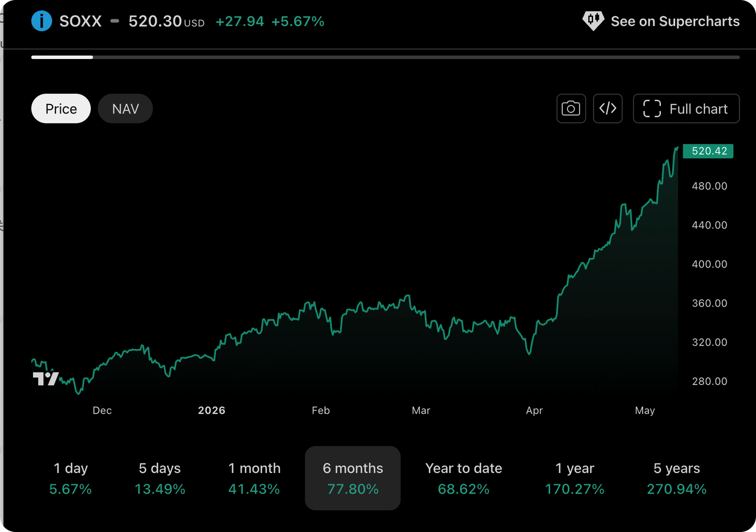Click the TradingView logo on chart
The image size is (756, 532).
click(46, 378)
